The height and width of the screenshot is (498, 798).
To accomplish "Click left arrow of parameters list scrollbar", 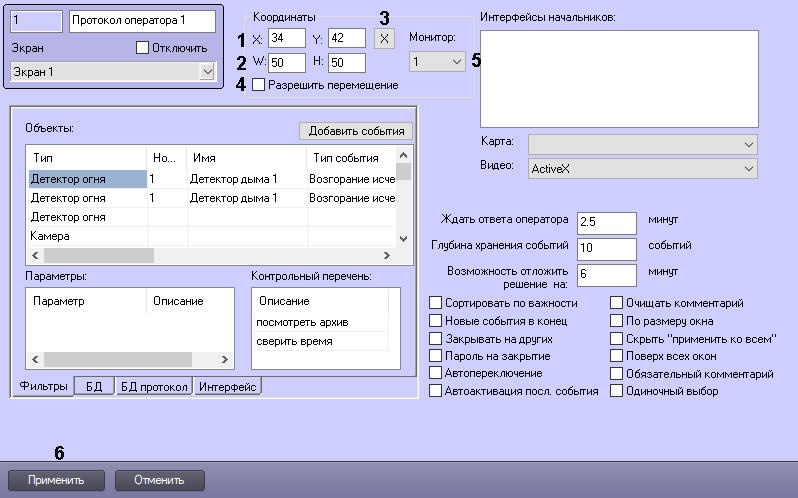I will [35, 358].
